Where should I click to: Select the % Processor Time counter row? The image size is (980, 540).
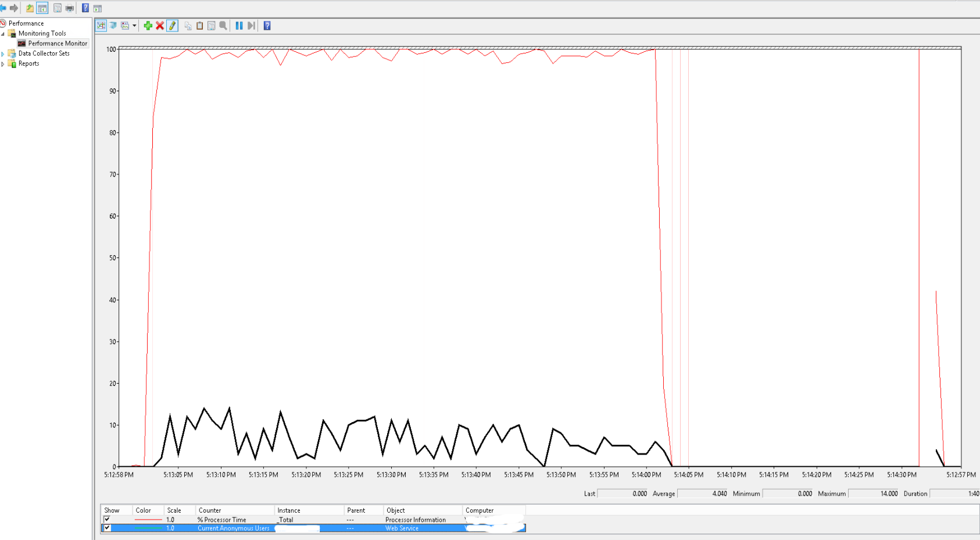click(x=313, y=520)
